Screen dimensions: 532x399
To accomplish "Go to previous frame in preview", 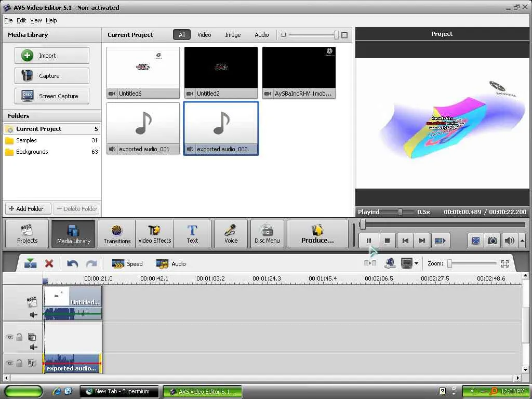I will tap(405, 241).
